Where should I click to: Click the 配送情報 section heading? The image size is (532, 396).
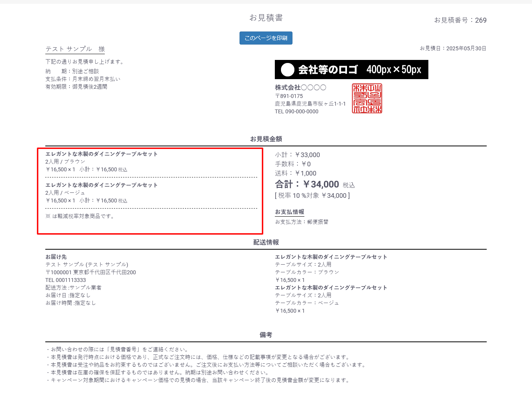(x=266, y=242)
